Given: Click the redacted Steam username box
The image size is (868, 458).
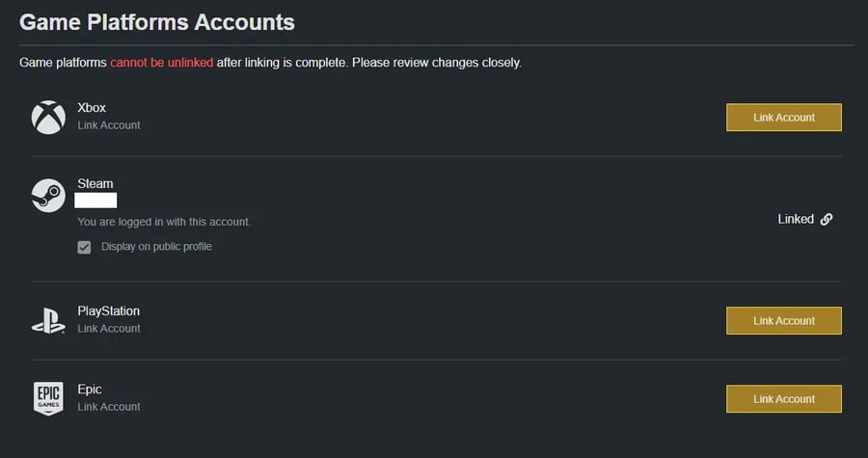Looking at the screenshot, I should click(96, 201).
